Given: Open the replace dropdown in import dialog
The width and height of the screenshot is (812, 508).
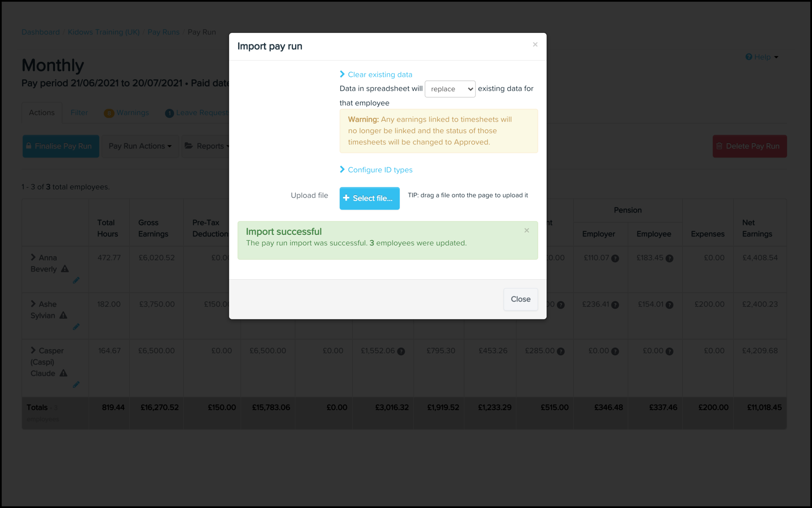Looking at the screenshot, I should coord(450,89).
